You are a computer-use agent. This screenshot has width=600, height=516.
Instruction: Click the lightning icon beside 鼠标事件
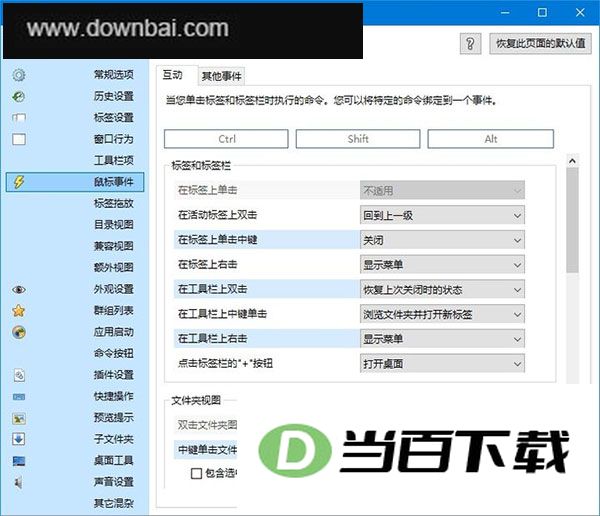[19, 182]
